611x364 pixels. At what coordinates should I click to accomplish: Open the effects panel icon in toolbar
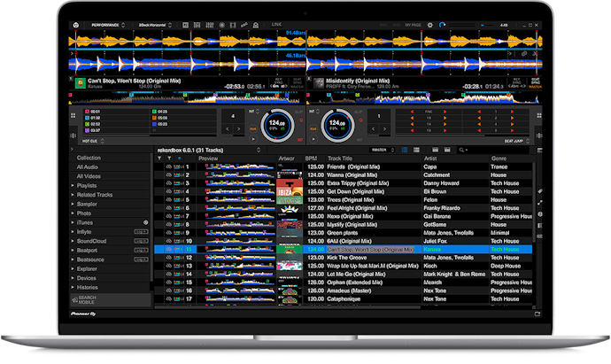pyautogui.click(x=185, y=25)
